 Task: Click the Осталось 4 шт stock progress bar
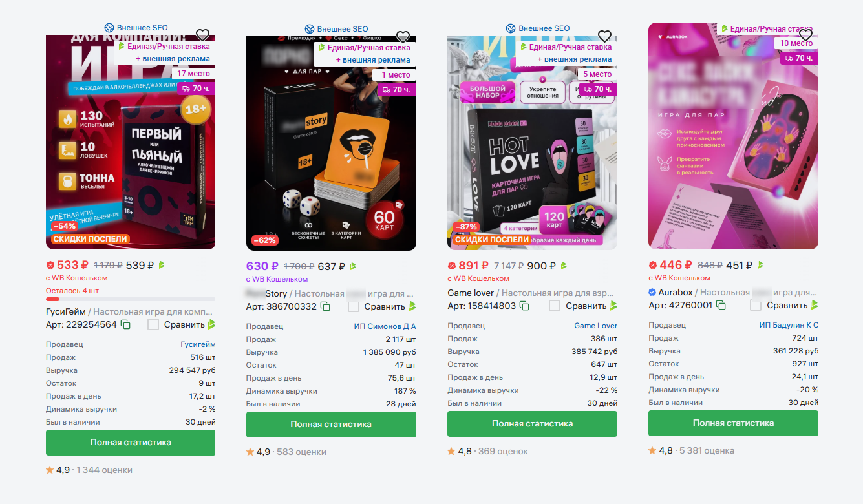click(131, 299)
